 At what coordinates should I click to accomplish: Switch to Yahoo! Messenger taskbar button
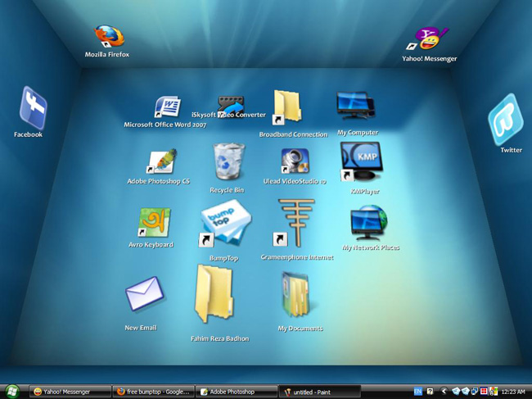click(70, 392)
